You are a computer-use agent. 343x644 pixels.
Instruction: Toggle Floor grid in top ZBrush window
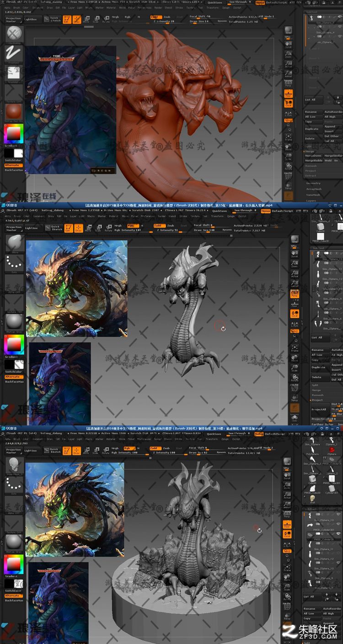point(288,94)
